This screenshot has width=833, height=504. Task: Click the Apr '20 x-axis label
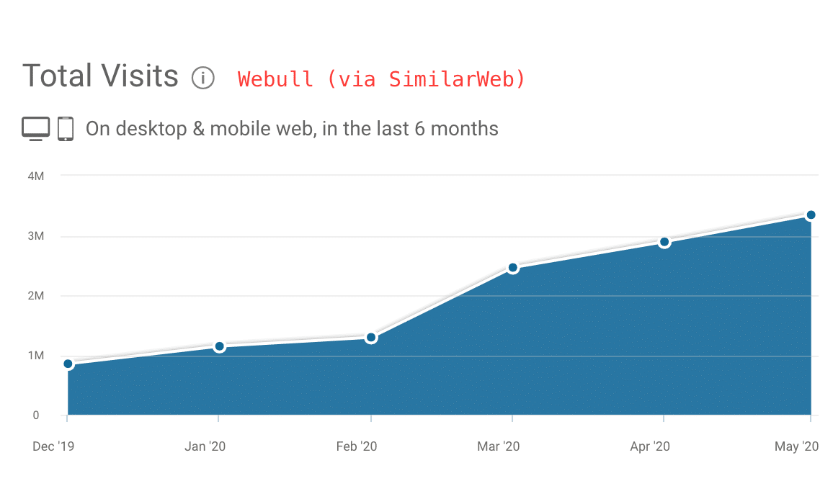point(650,446)
